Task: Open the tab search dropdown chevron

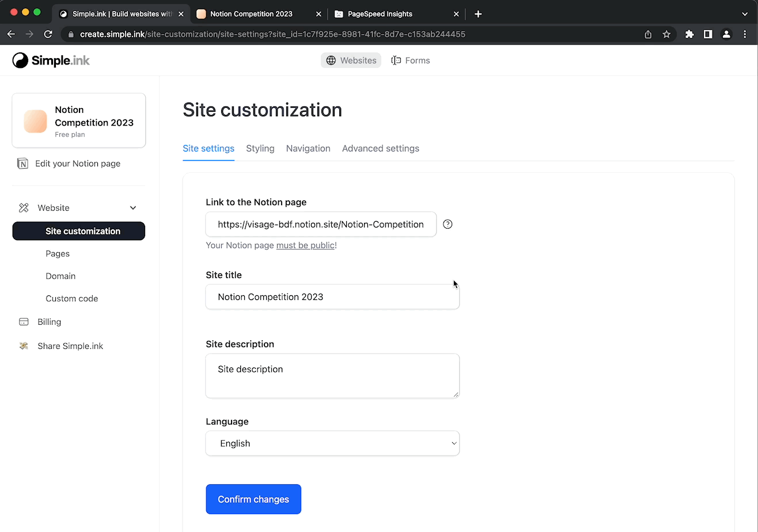Action: (x=745, y=14)
